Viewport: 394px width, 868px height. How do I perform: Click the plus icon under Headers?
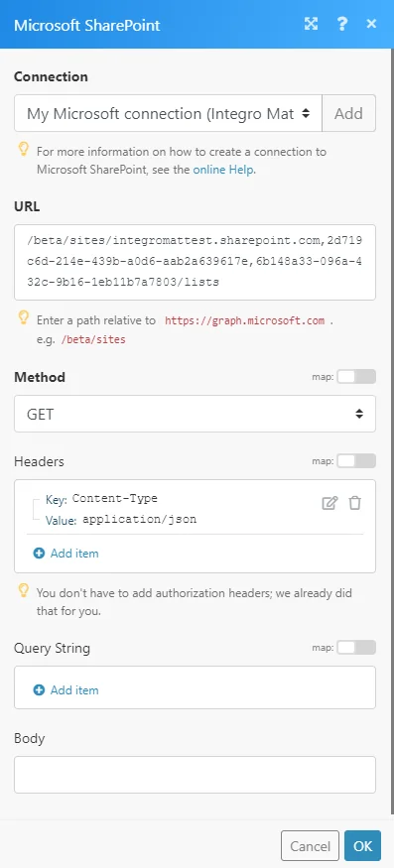pyautogui.click(x=39, y=553)
